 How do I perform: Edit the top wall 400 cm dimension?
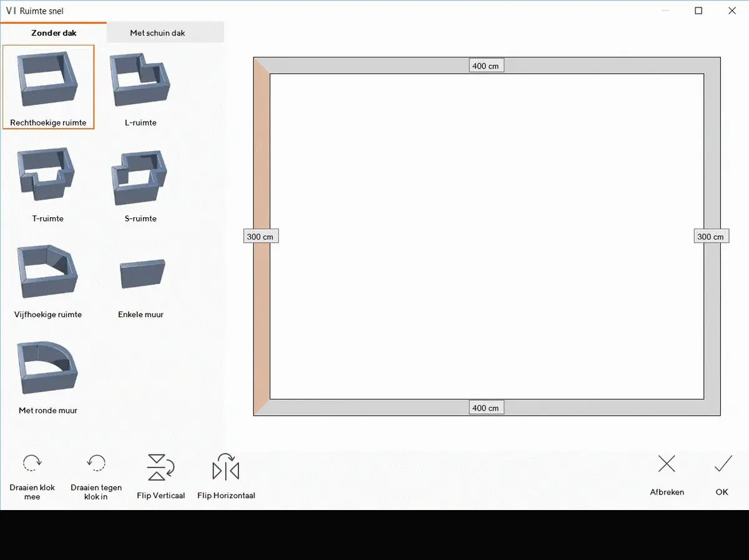coord(486,66)
